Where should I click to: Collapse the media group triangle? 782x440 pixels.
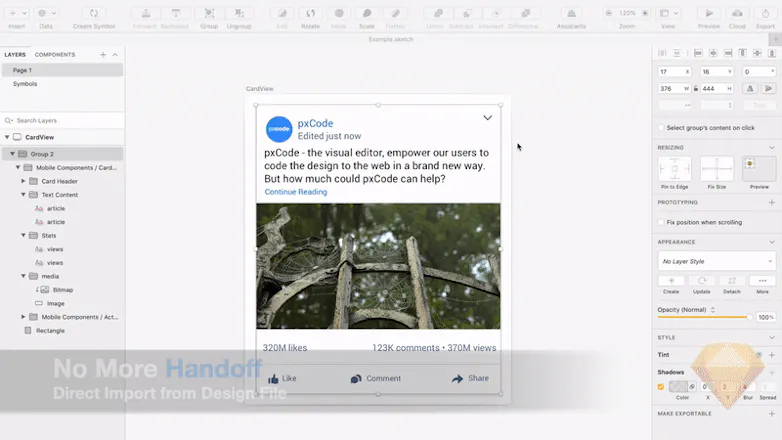click(23, 276)
